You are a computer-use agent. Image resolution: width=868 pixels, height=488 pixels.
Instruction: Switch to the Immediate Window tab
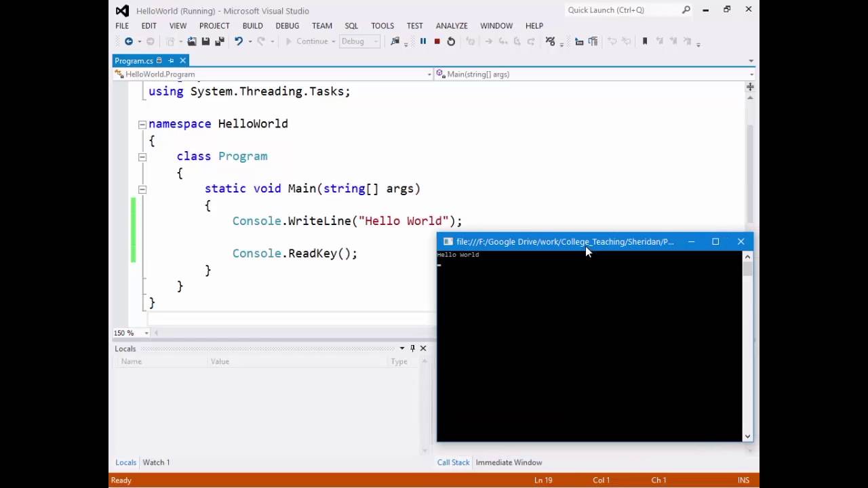pyautogui.click(x=509, y=462)
